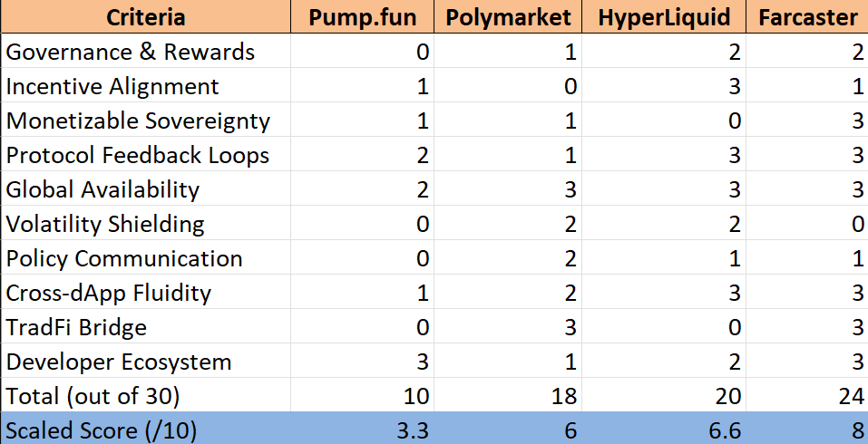Select Polymarket total value 18
868x444 pixels.
[x=508, y=395]
